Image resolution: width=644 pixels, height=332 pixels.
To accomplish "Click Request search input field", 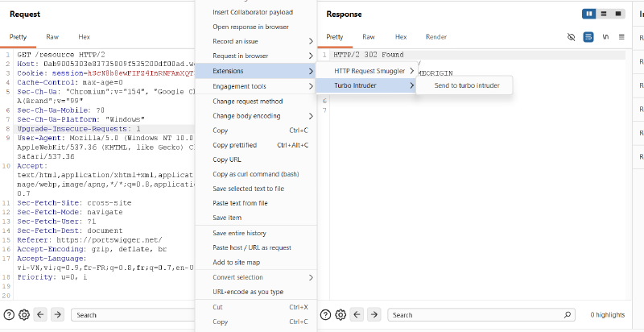I will (x=133, y=315).
